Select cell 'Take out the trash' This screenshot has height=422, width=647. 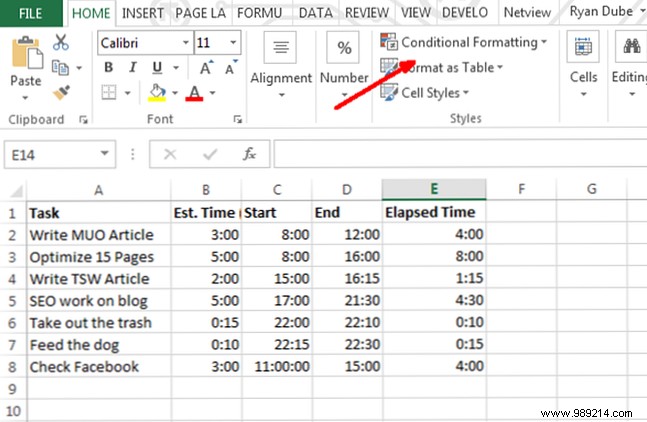(x=99, y=323)
